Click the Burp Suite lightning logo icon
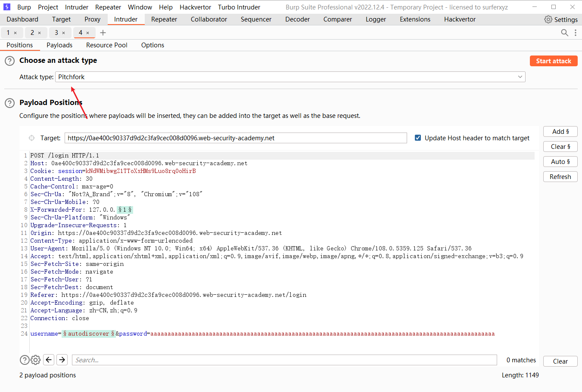The width and height of the screenshot is (582, 392). [7, 7]
